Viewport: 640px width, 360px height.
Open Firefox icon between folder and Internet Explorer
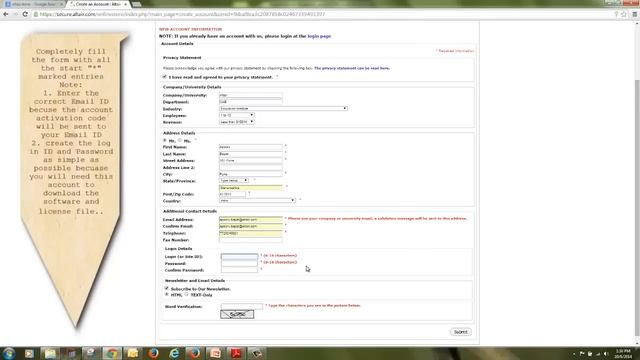click(153, 353)
